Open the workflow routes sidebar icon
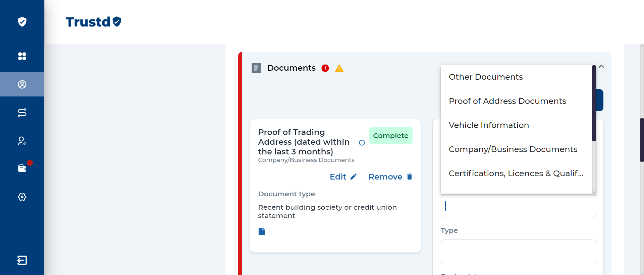The height and width of the screenshot is (275, 644). coord(22,113)
